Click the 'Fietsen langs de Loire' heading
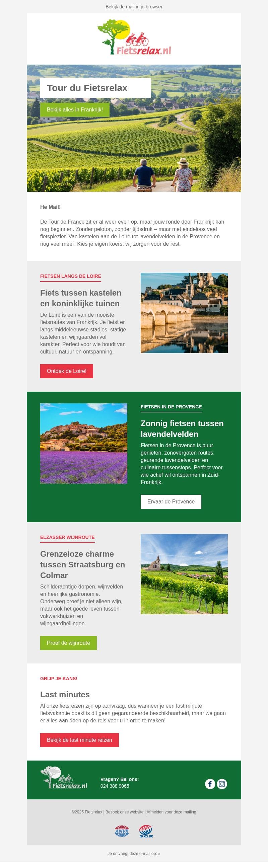 70,276
